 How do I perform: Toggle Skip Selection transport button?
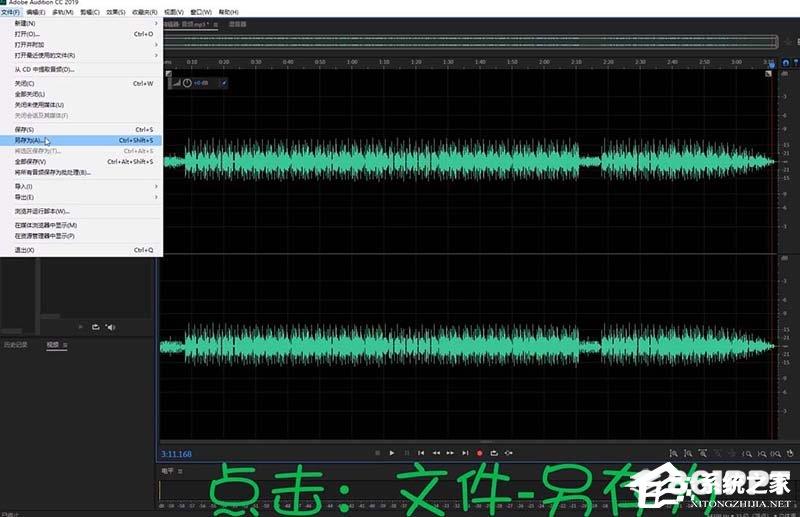pos(509,453)
